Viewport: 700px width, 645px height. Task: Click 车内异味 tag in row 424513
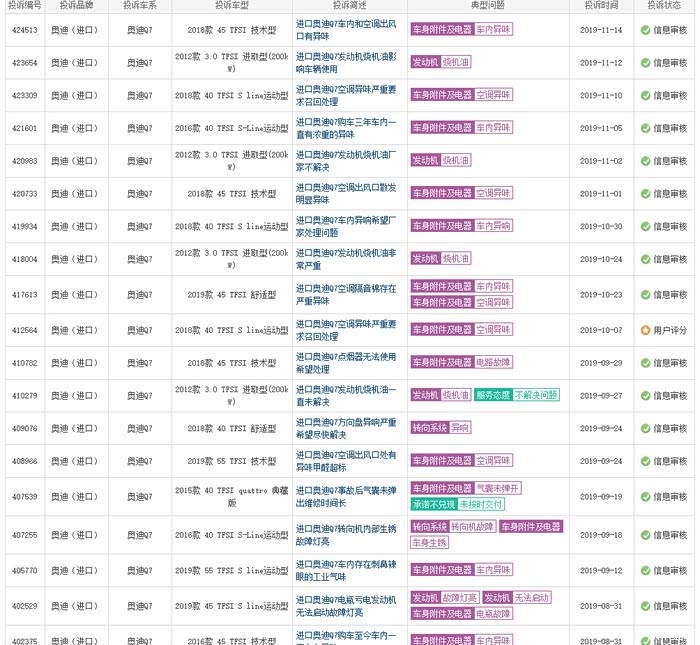coord(493,29)
